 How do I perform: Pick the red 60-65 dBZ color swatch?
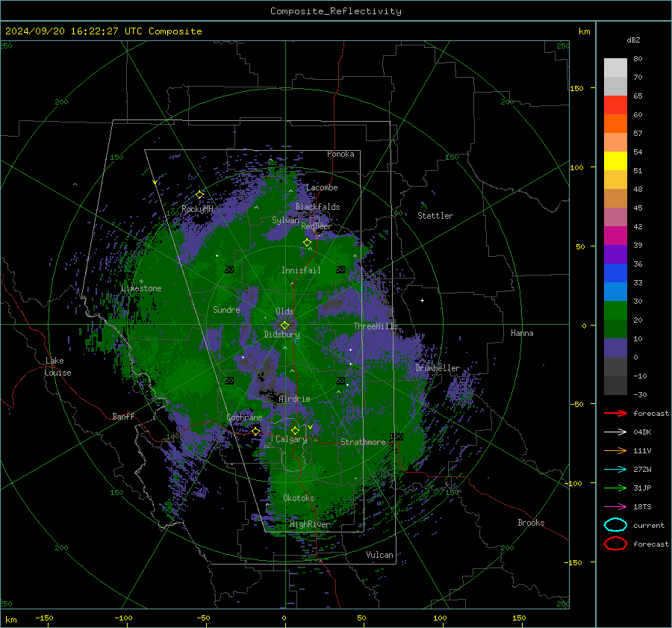[615, 105]
